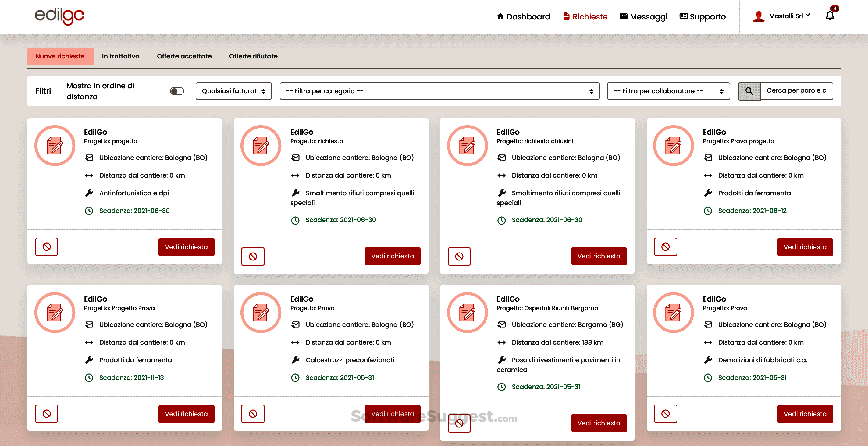The width and height of the screenshot is (868, 446).
Task: Open the notifications bell
Action: click(x=830, y=16)
